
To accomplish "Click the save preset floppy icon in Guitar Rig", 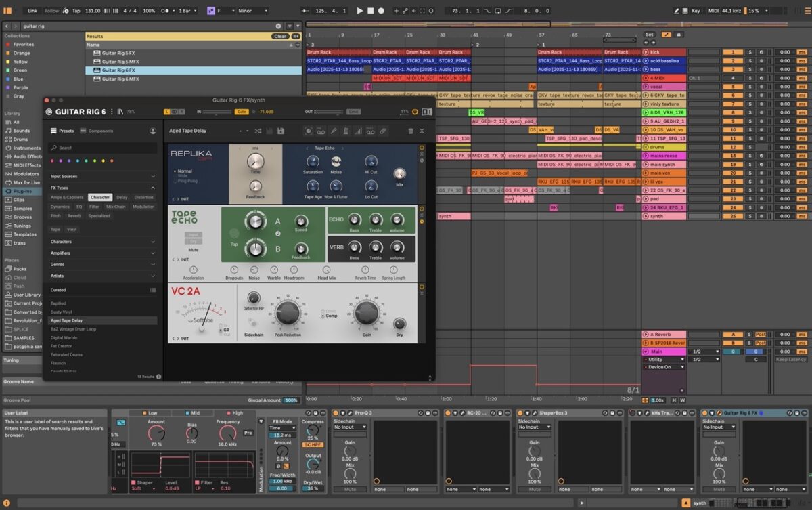I will tap(281, 131).
